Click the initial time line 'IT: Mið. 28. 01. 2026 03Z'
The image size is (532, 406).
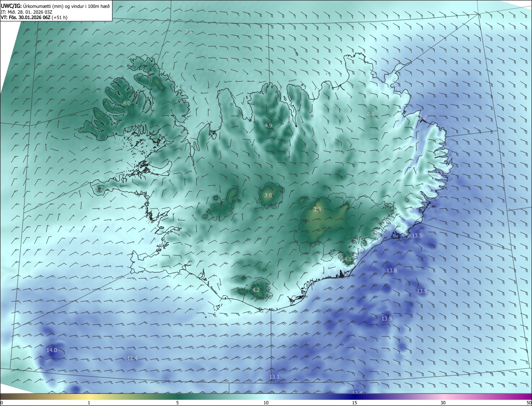(x=26, y=12)
